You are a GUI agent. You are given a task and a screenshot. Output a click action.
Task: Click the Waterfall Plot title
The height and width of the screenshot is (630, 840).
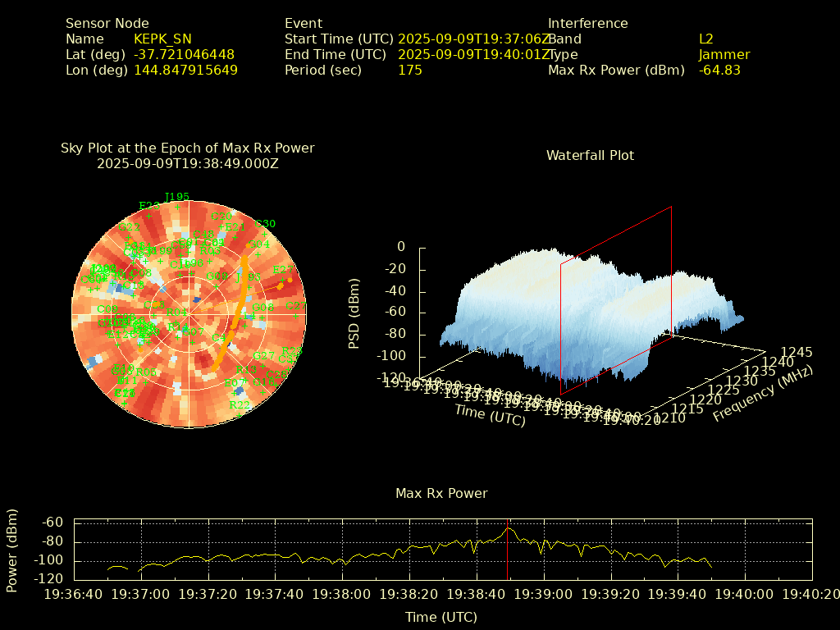pyautogui.click(x=590, y=155)
